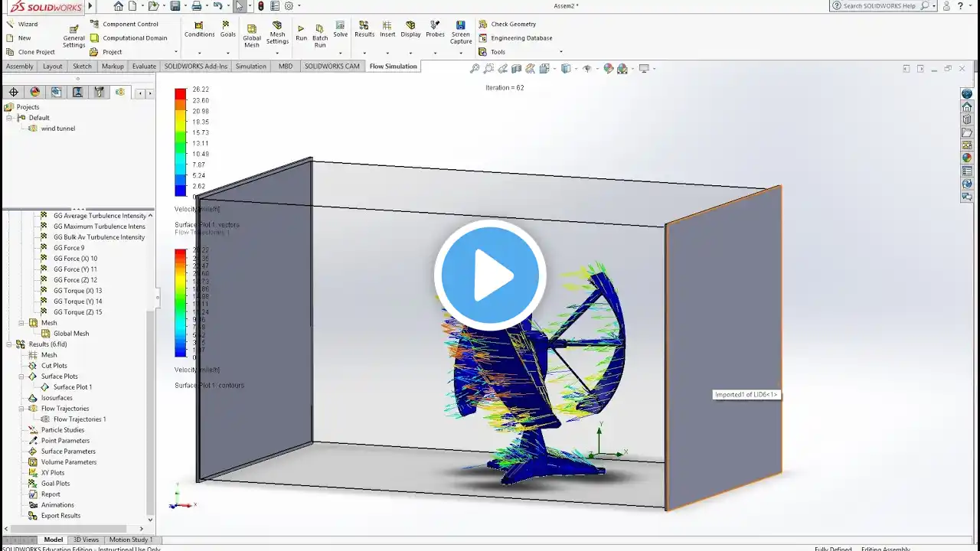This screenshot has width=980, height=551.
Task: Click Particle Studies in the tree
Action: point(56,430)
